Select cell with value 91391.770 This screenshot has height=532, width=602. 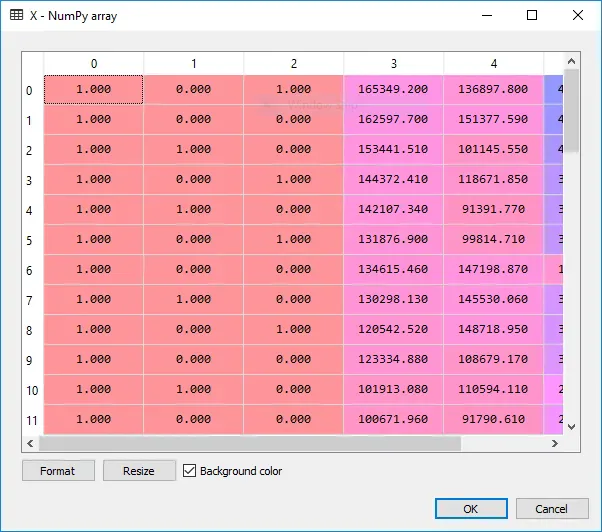(x=493, y=209)
